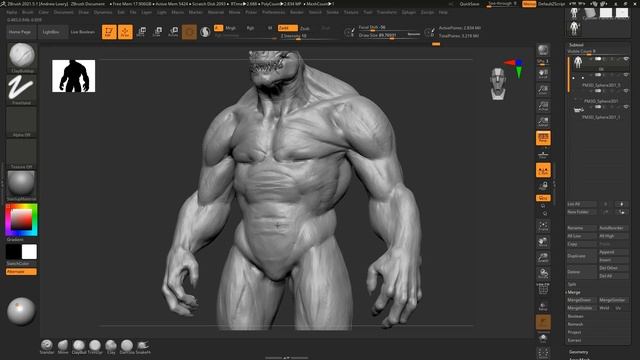The image size is (640, 360).
Task: Click the Gizmo 3D icon
Action: point(189,32)
